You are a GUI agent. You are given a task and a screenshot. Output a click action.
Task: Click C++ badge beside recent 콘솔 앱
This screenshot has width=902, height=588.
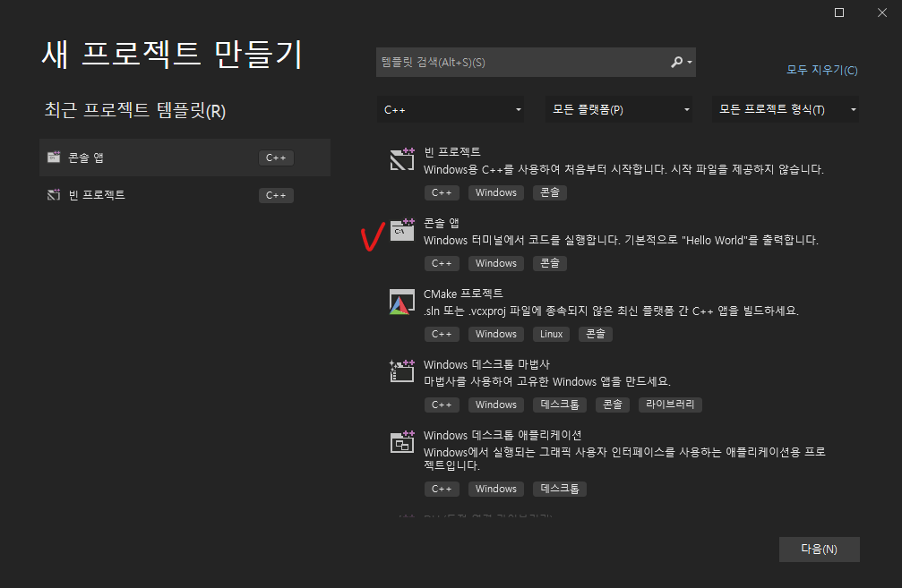pyautogui.click(x=276, y=158)
